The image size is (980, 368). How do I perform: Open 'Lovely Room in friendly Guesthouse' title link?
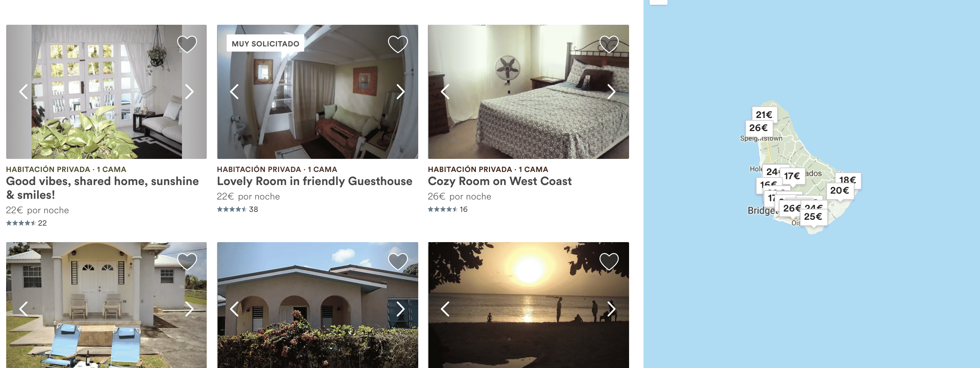pos(314,181)
